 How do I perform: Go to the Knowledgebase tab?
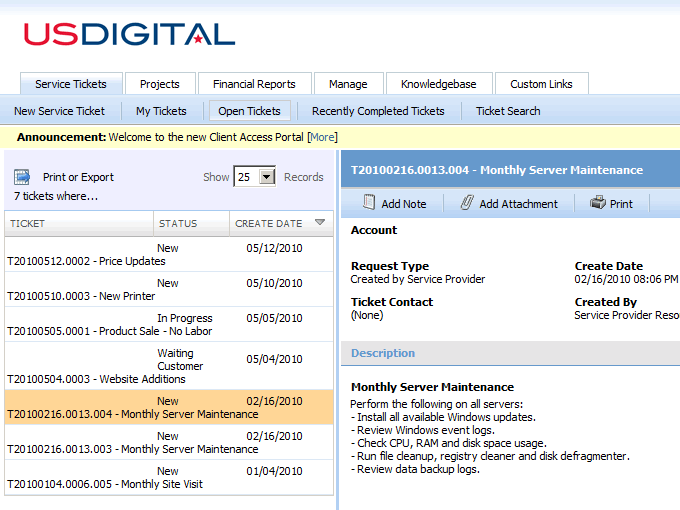(438, 84)
